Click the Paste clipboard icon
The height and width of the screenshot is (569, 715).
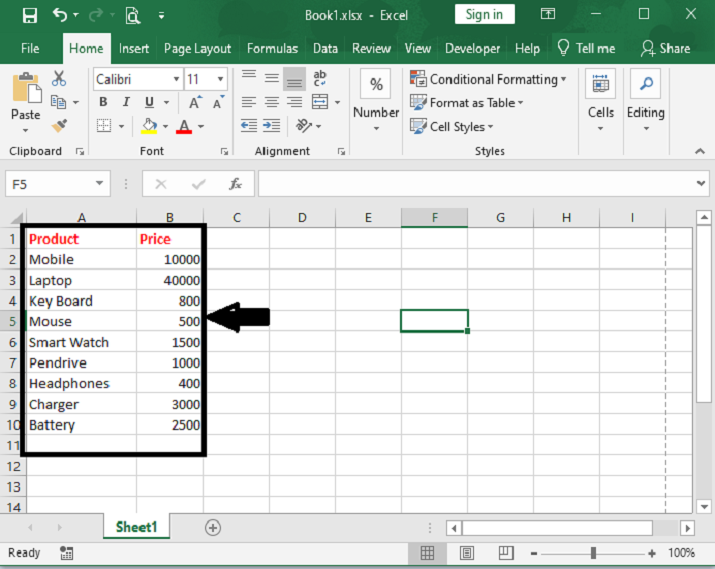26,88
